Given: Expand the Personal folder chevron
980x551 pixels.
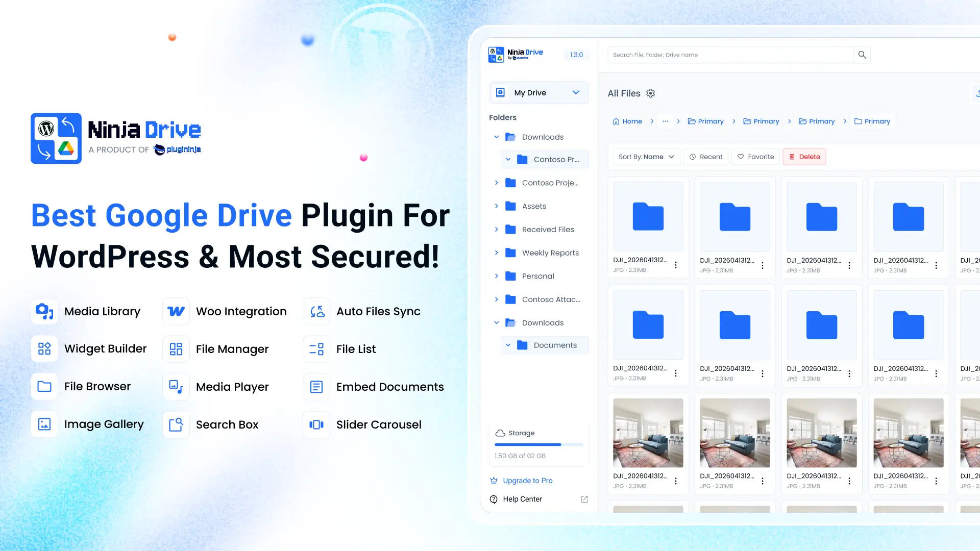Looking at the screenshot, I should tap(497, 276).
